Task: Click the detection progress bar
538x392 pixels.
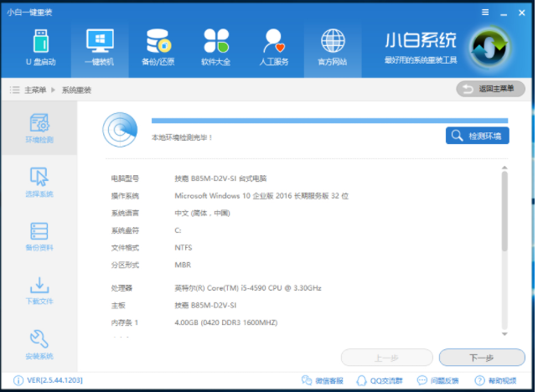Action: (x=329, y=121)
